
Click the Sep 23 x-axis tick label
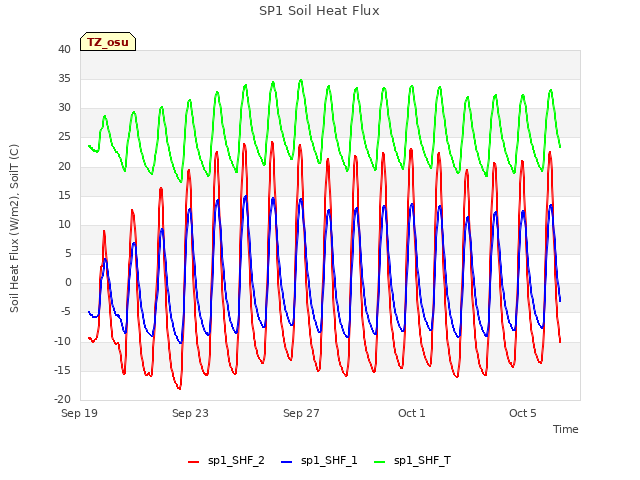coord(190,413)
